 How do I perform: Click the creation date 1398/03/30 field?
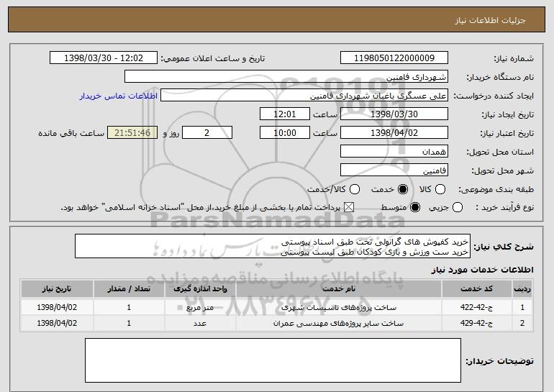tap(394, 114)
